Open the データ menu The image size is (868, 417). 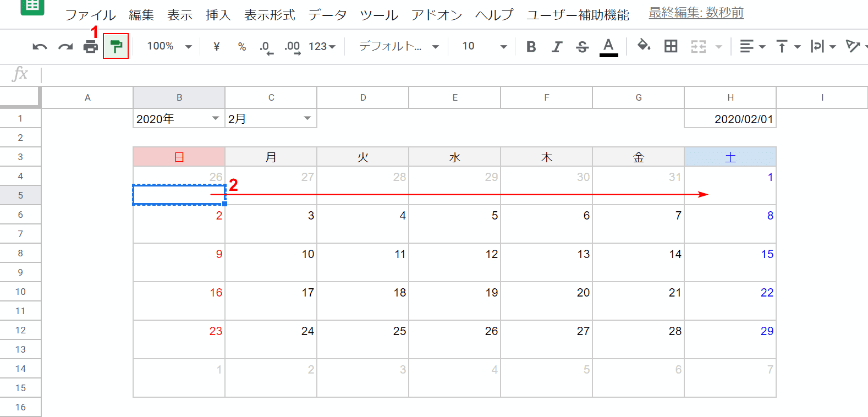tap(328, 15)
